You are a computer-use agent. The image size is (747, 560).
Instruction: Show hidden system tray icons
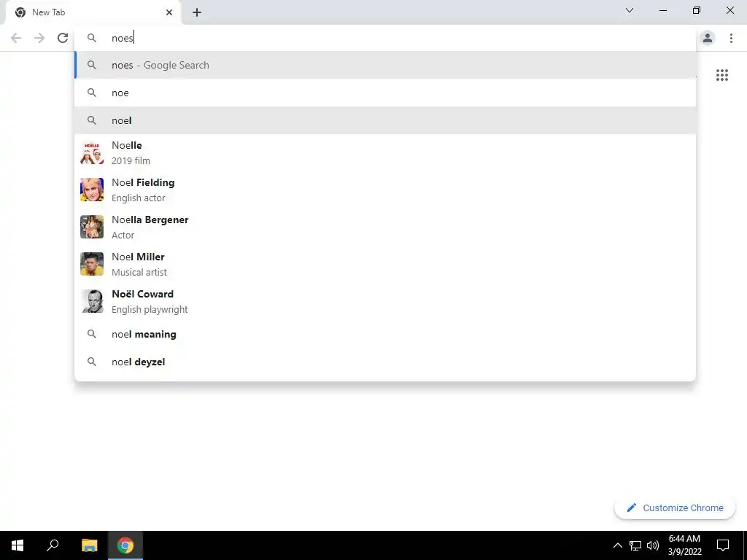click(617, 545)
